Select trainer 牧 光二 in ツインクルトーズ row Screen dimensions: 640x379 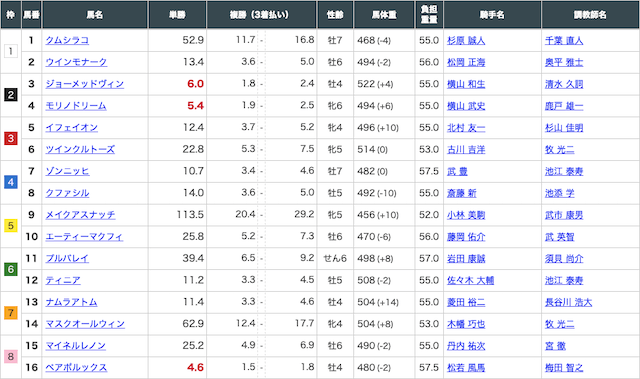tap(560, 149)
